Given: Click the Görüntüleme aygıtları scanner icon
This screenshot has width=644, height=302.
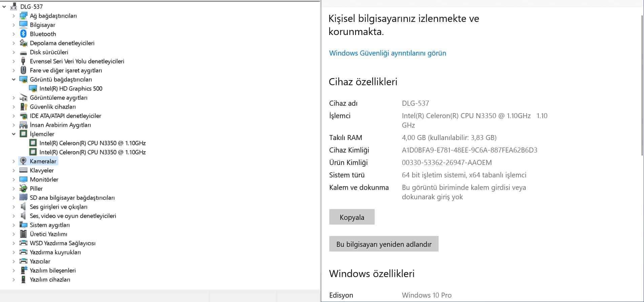Looking at the screenshot, I should pos(23,97).
